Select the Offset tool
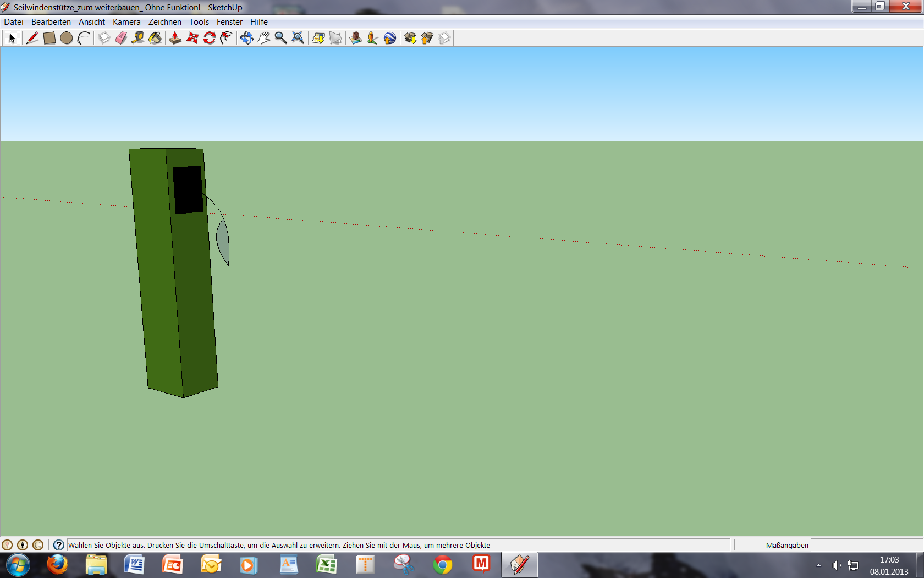Image resolution: width=924 pixels, height=578 pixels. coord(226,38)
